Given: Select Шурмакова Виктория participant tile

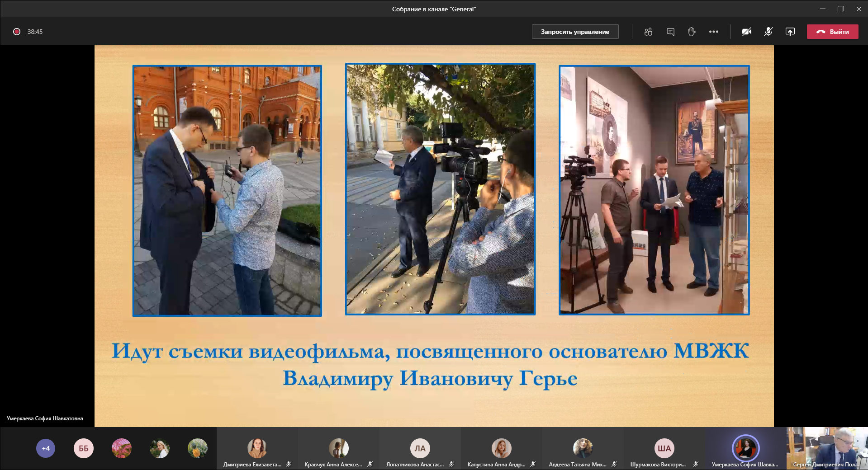Looking at the screenshot, I should pos(664,449).
